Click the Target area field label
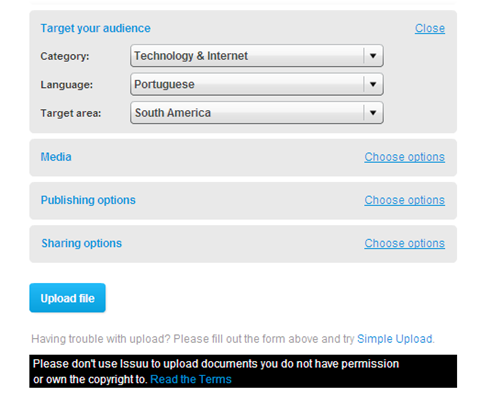The width and height of the screenshot is (480, 408). click(x=71, y=113)
